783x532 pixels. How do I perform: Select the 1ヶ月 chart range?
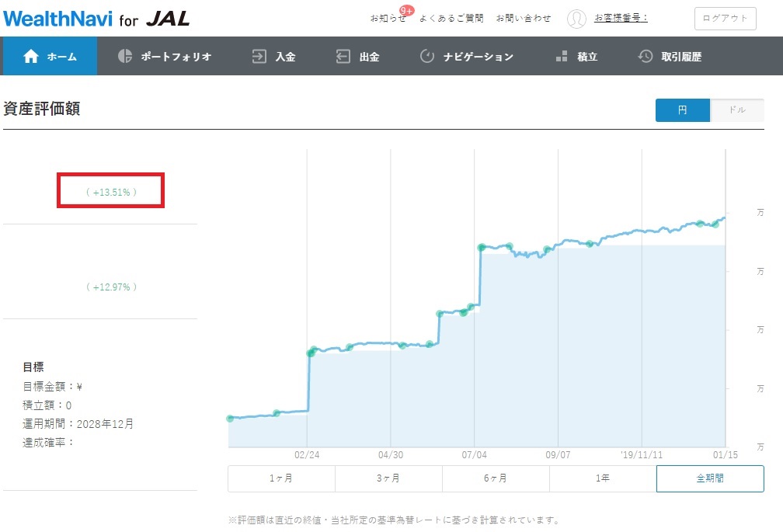281,478
